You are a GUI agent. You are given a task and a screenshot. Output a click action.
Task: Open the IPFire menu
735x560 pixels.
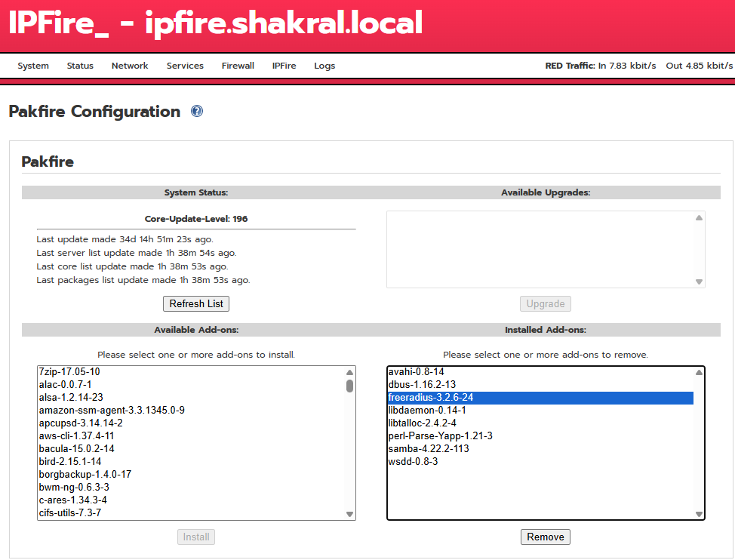[284, 66]
